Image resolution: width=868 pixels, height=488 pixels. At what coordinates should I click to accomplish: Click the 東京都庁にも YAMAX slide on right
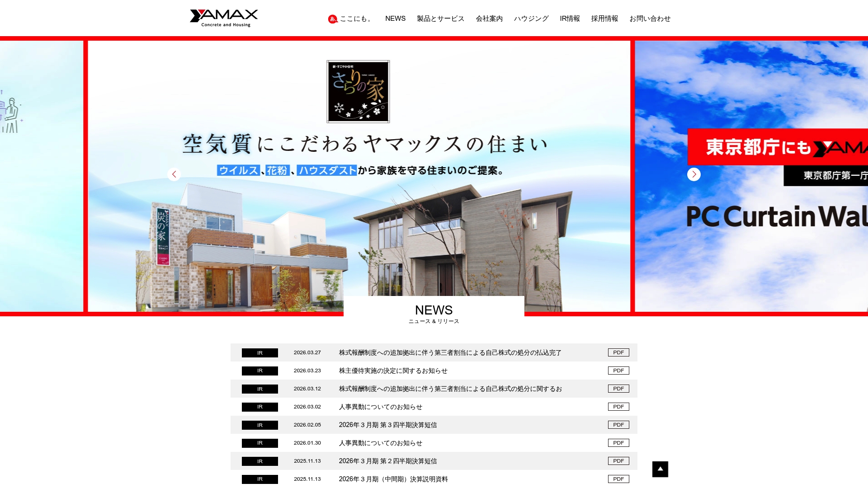click(x=751, y=176)
